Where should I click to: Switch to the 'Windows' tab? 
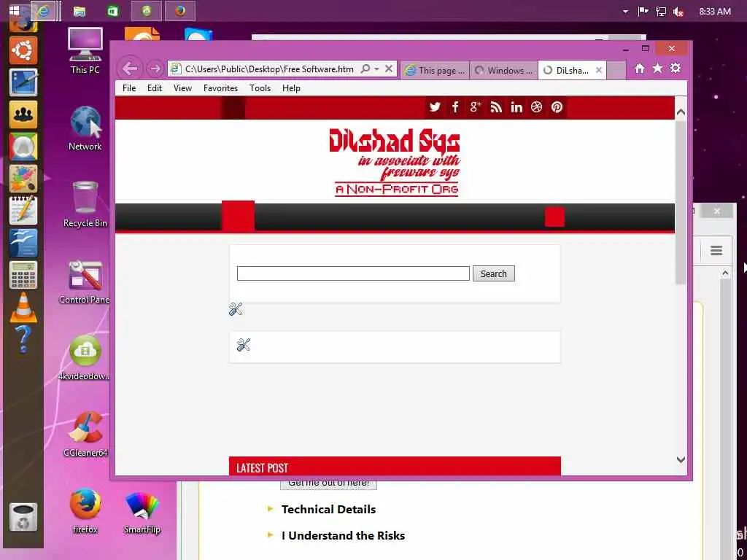tap(504, 71)
